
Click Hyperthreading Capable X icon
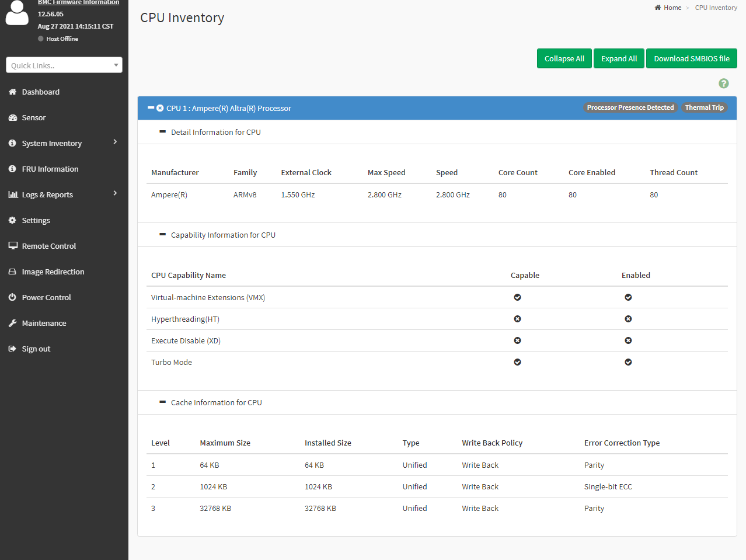click(517, 319)
